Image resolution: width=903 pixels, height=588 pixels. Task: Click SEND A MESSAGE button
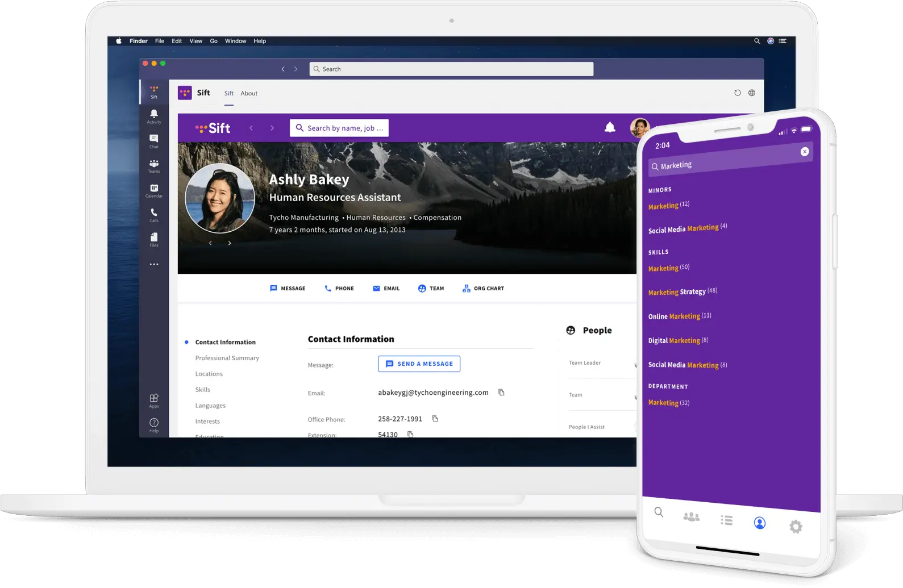pyautogui.click(x=419, y=364)
